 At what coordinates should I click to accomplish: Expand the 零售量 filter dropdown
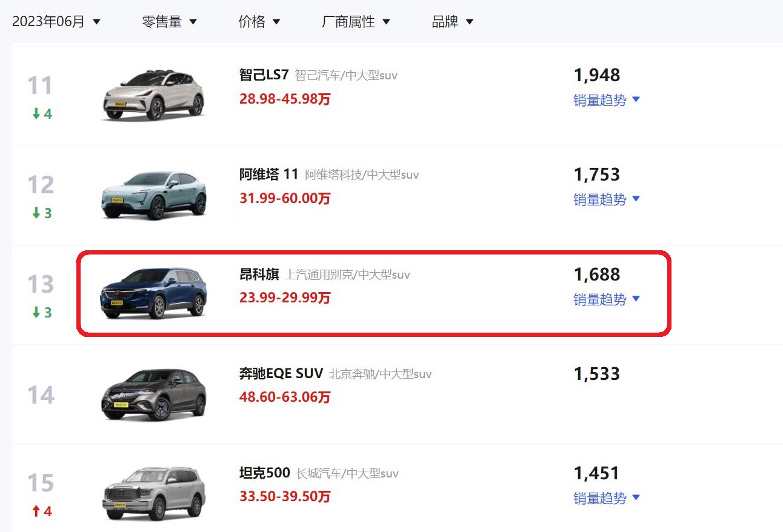click(x=170, y=22)
